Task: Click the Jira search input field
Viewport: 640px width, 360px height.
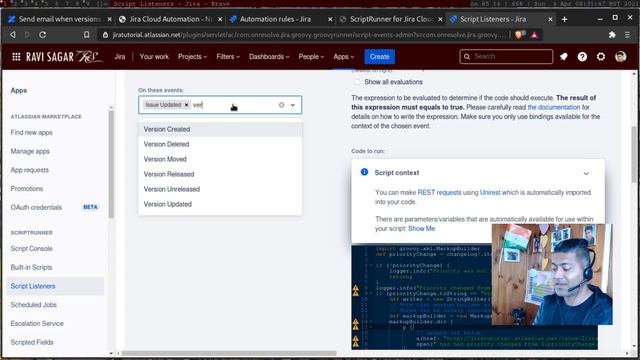Action: click(x=506, y=57)
